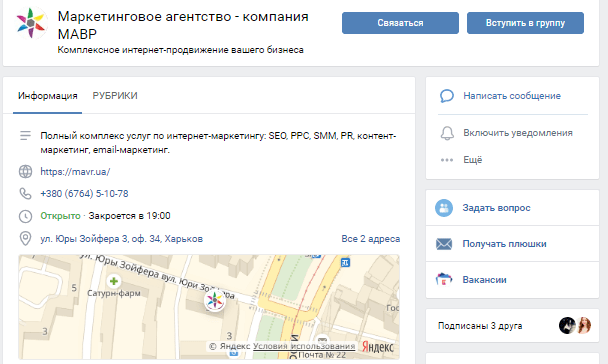Open the address 'ул. Юры Зойфера 3'

tap(121, 239)
